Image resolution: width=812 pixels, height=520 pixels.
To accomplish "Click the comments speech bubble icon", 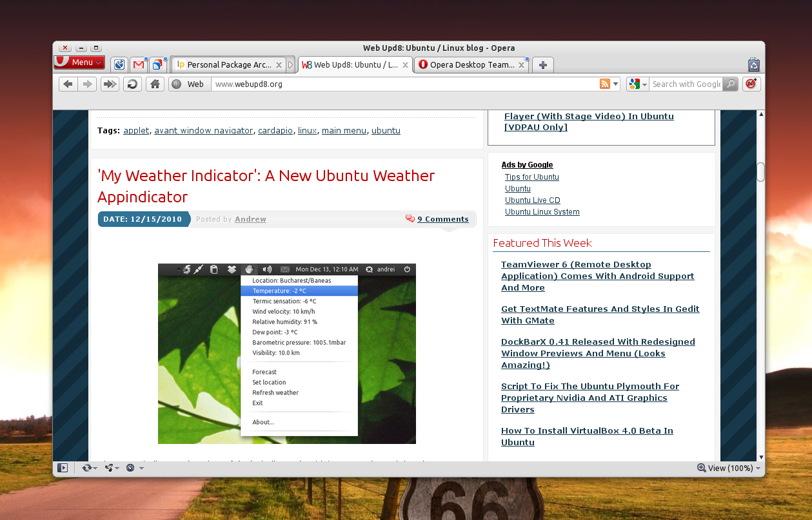I will 410,219.
